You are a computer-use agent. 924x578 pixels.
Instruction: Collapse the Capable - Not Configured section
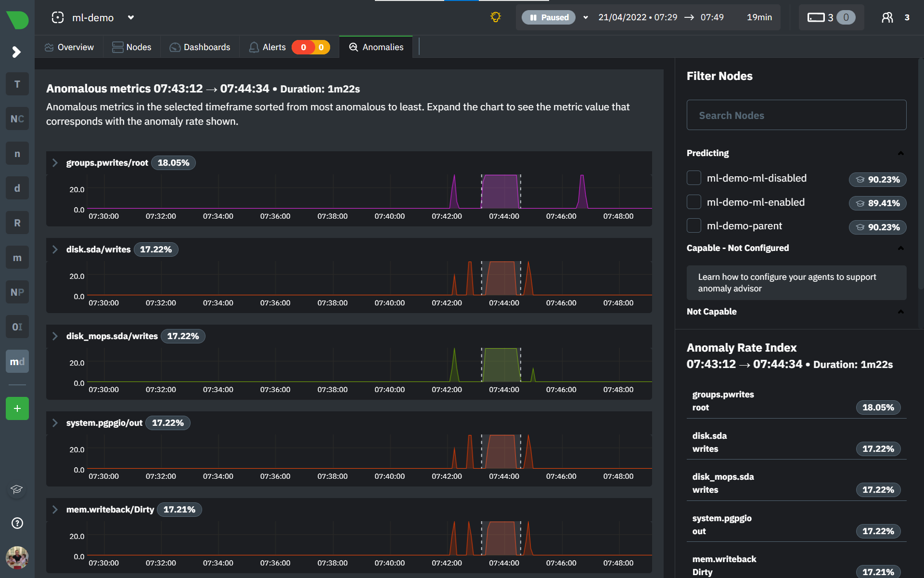point(901,248)
